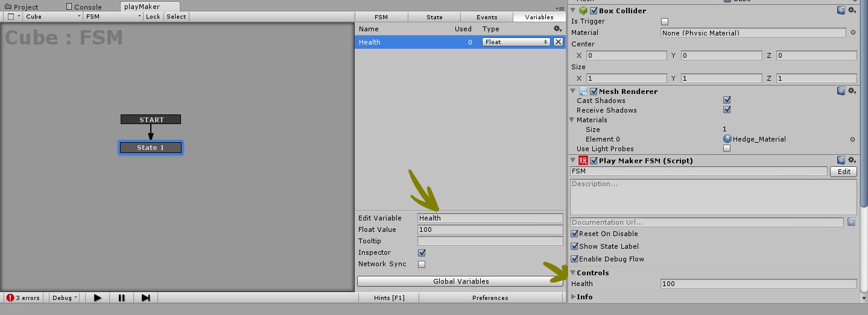Click the Lock button
The height and width of the screenshot is (315, 868).
pyautogui.click(x=153, y=16)
